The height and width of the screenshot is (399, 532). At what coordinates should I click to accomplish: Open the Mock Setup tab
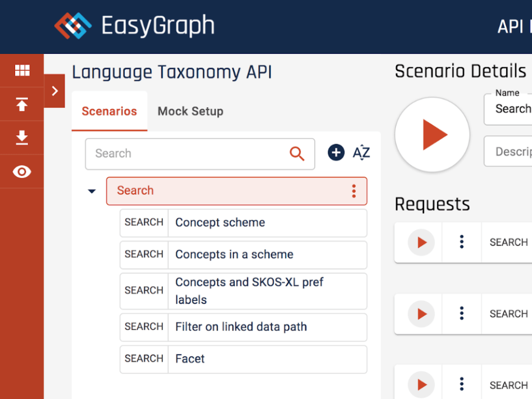(x=190, y=111)
